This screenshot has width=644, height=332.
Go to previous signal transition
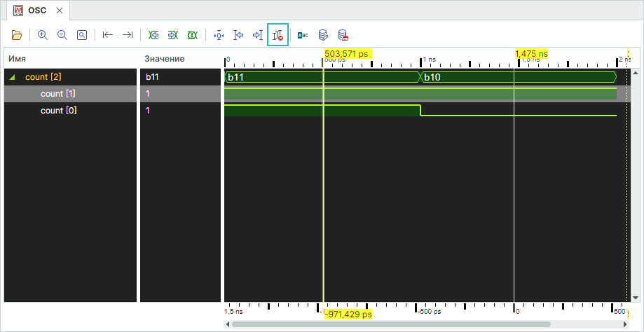(x=153, y=35)
